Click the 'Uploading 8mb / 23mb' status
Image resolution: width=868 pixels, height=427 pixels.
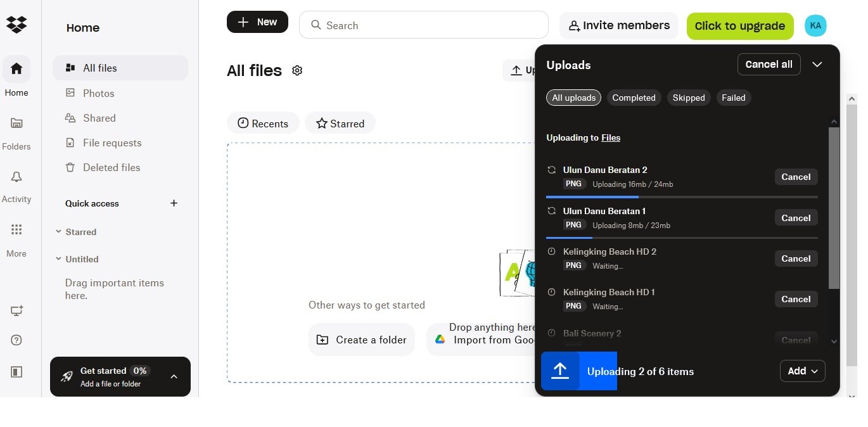click(631, 226)
